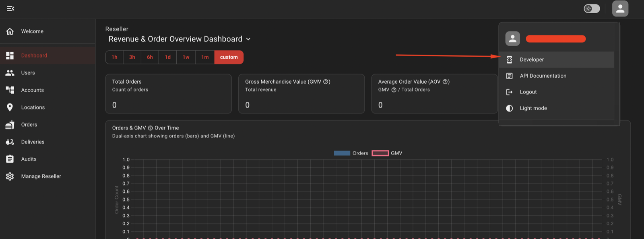This screenshot has height=239, width=644.
Task: Click the Dashboard grid icon in sidebar
Action: pos(10,56)
